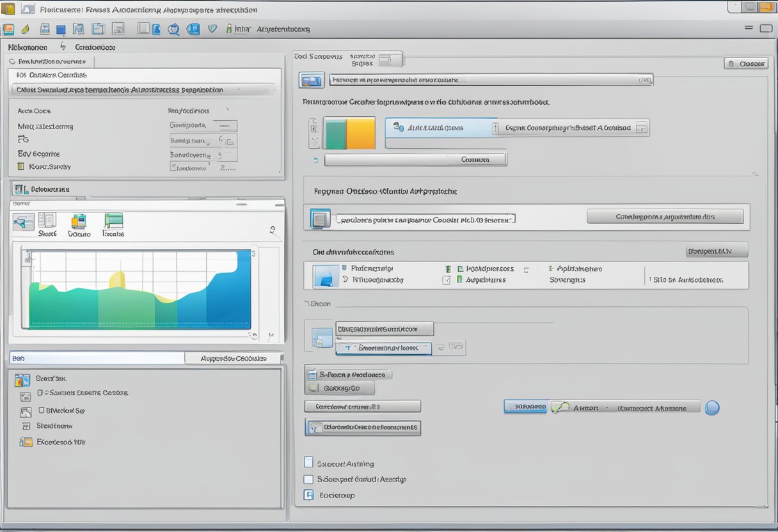Click the round blue orb icon at right
Image resolution: width=778 pixels, height=532 pixels.
711,408
